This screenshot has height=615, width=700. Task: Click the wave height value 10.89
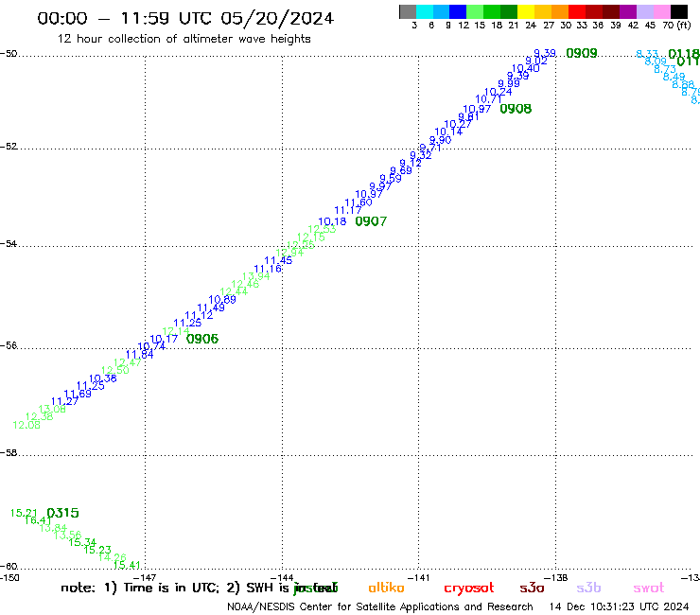(x=222, y=300)
